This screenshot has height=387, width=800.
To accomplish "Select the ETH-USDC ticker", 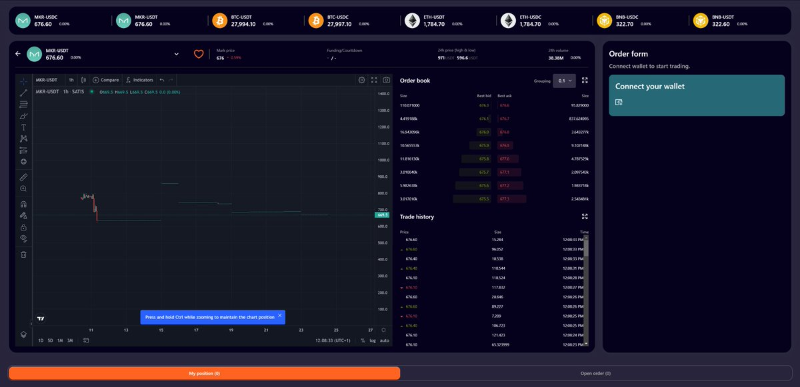I will [531, 21].
